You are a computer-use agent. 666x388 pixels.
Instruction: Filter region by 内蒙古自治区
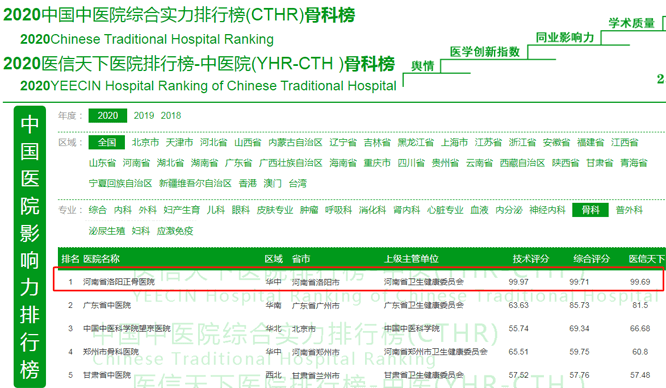(295, 142)
